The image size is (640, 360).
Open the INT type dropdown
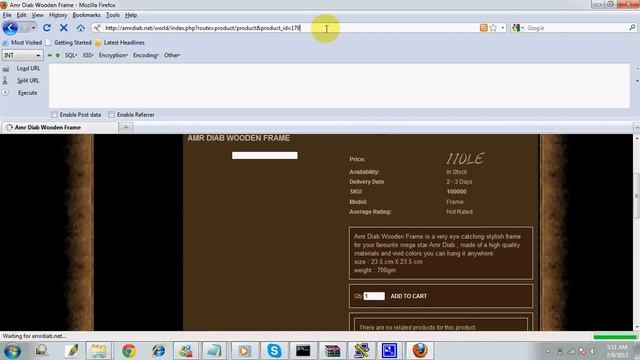22,55
